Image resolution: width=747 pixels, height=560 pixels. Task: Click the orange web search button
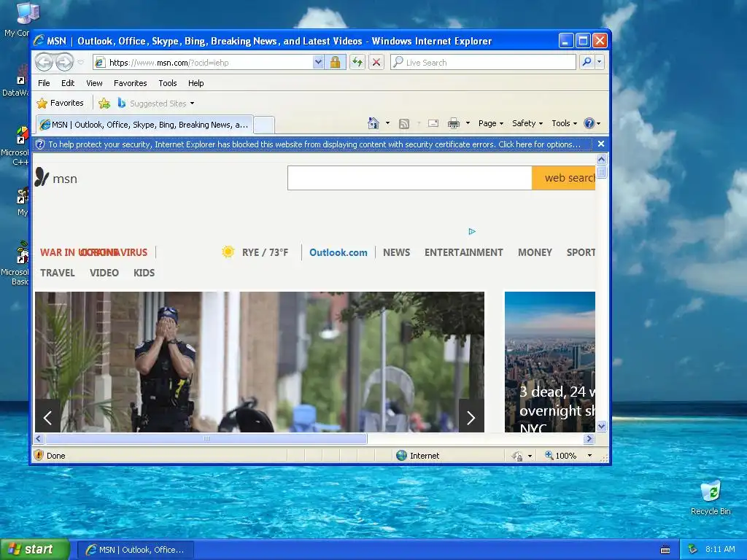pos(564,178)
